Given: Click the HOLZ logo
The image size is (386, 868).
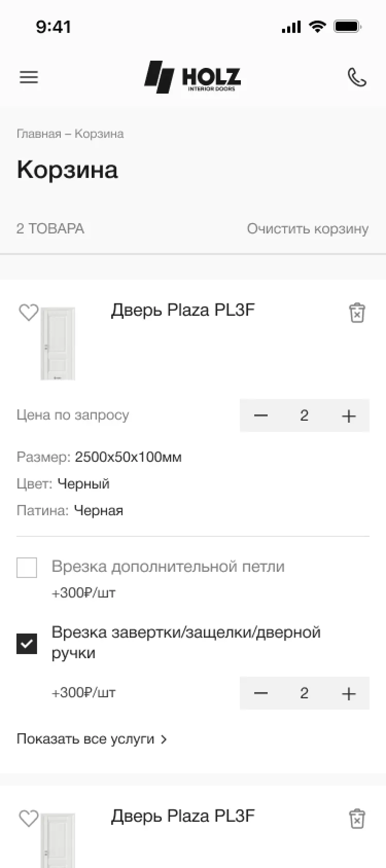Looking at the screenshot, I should click(x=192, y=77).
